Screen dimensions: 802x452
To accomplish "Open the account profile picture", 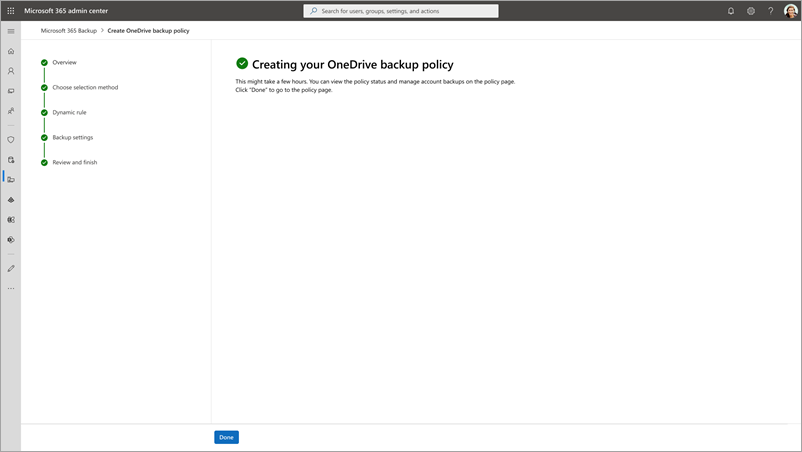I will (x=791, y=11).
